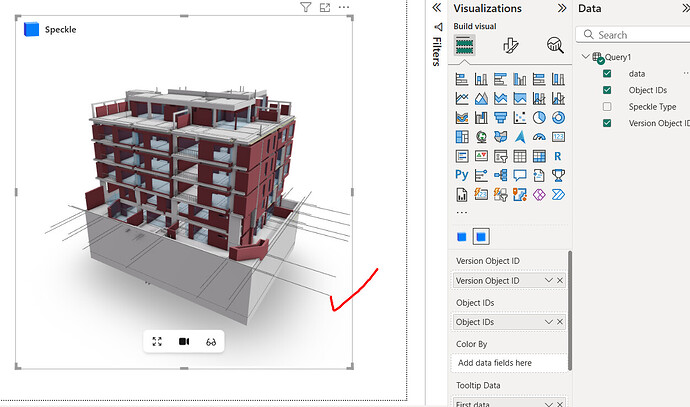Image resolution: width=690 pixels, height=407 pixels.
Task: Add the Q&A speech bubble visual
Action: (x=520, y=175)
